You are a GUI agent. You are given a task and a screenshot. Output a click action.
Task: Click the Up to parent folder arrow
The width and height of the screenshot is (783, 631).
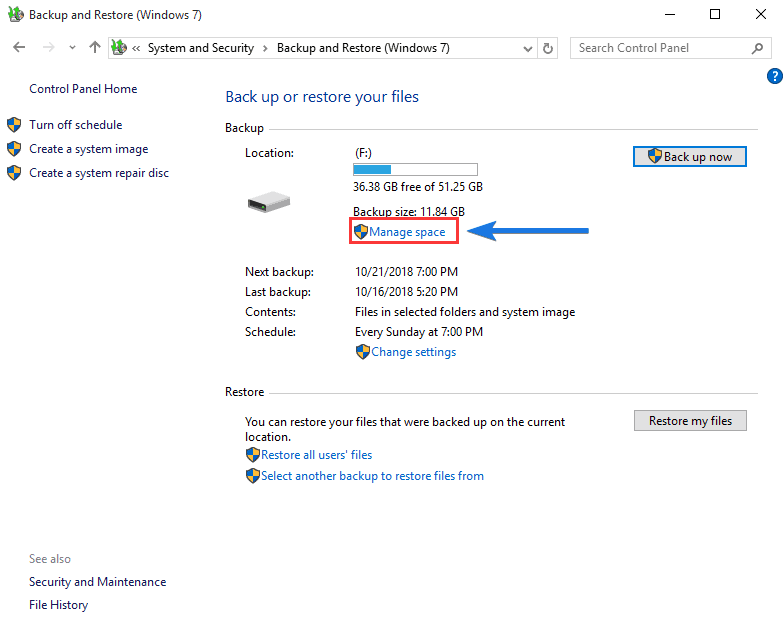(95, 48)
